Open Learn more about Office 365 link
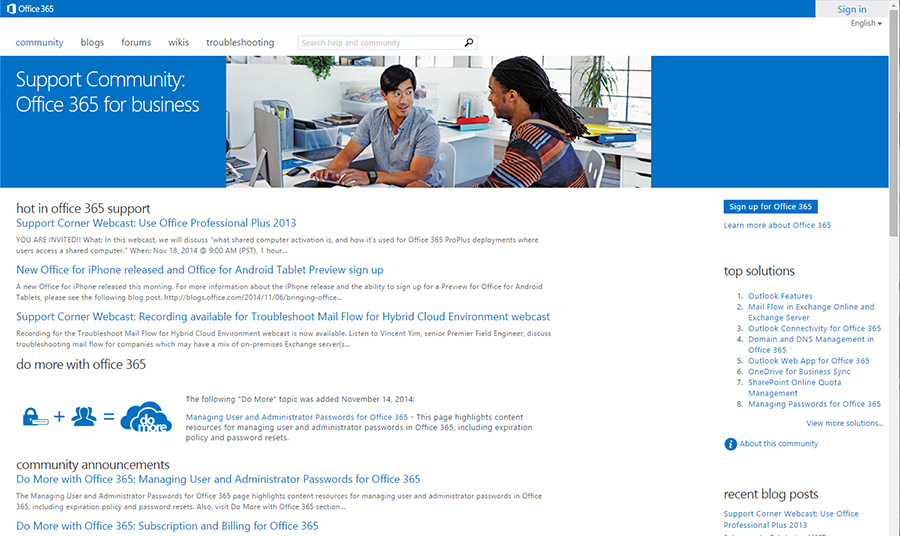900x536 pixels. coord(777,226)
